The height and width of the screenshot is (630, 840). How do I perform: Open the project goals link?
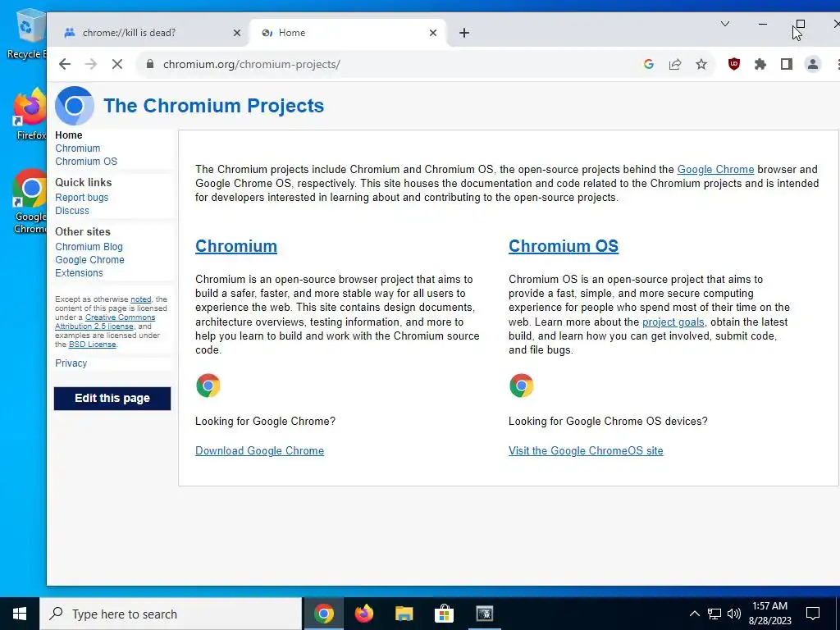click(x=673, y=322)
